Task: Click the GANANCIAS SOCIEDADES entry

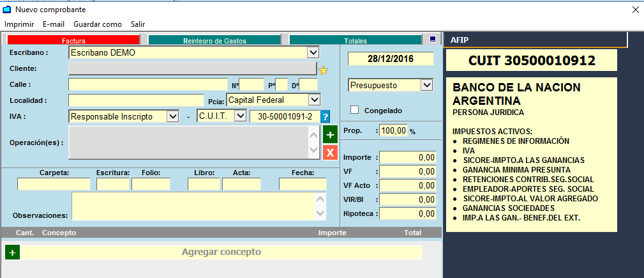Action: 509,208
